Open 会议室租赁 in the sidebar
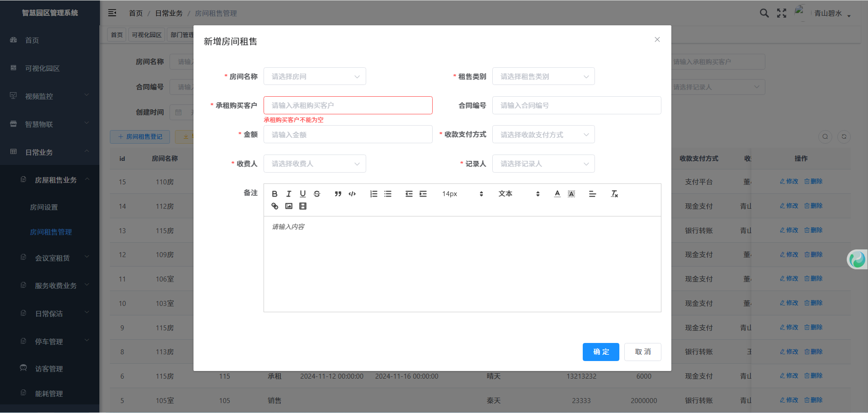 pyautogui.click(x=52, y=258)
